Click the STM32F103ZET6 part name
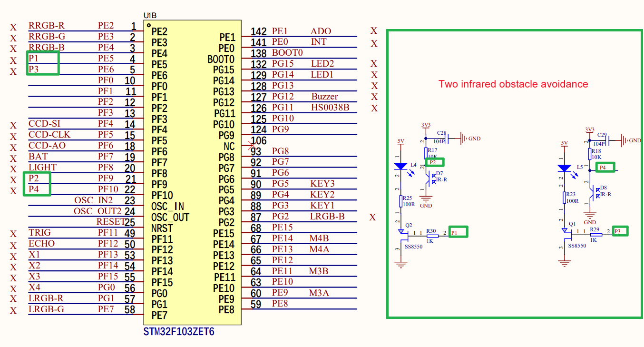 179,332
